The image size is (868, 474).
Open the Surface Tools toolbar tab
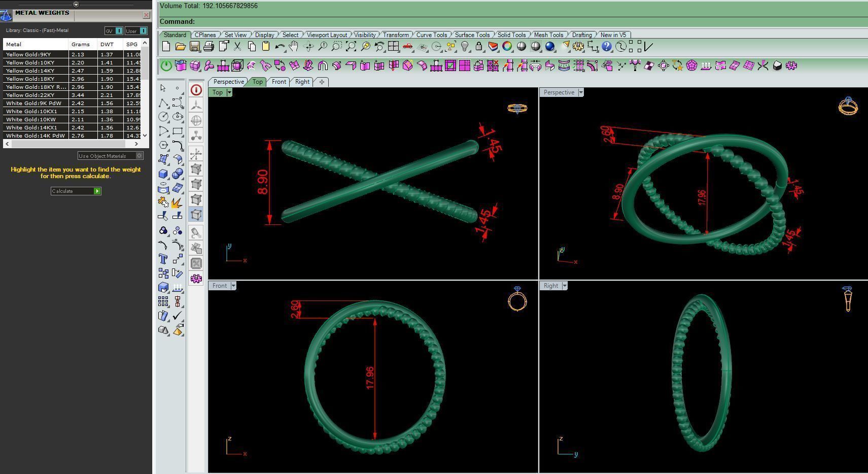[472, 35]
